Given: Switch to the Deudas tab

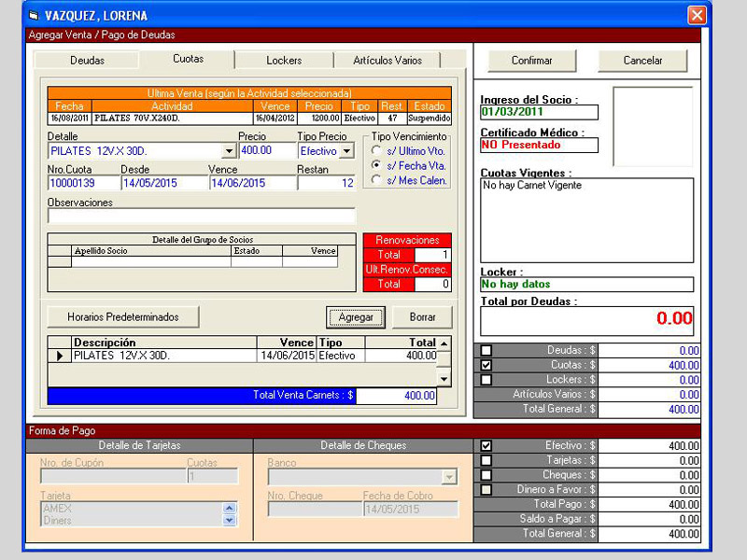Looking at the screenshot, I should coord(87,61).
